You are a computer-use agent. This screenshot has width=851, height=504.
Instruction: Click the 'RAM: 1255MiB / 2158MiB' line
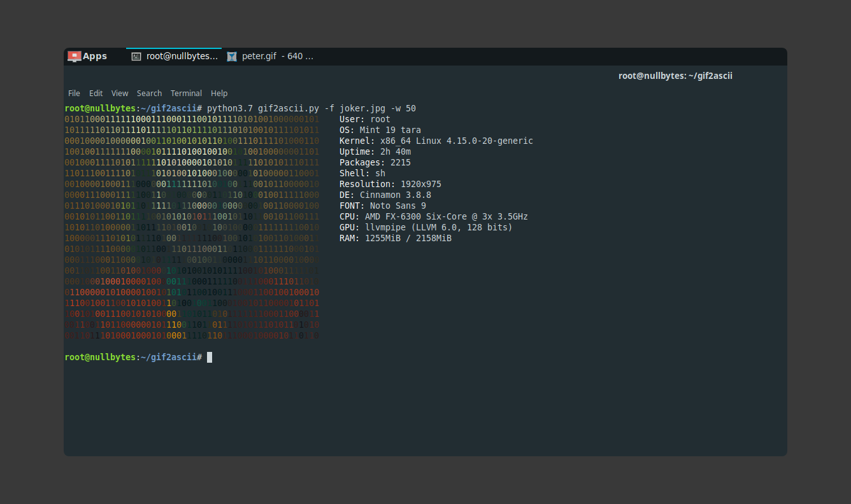click(x=396, y=238)
